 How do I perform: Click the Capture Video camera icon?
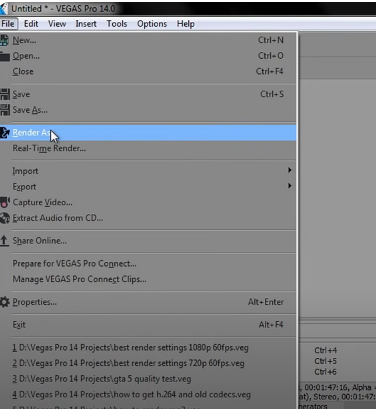pos(5,202)
